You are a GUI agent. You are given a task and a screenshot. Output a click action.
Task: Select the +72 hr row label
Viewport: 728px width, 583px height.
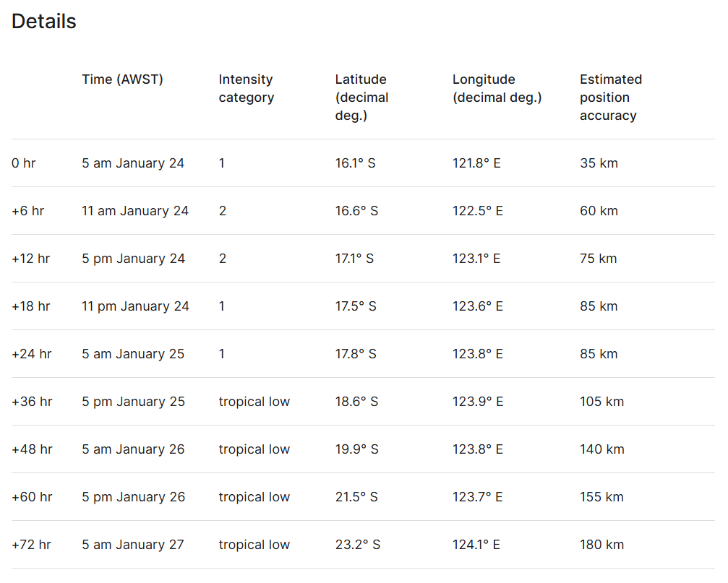click(x=31, y=545)
